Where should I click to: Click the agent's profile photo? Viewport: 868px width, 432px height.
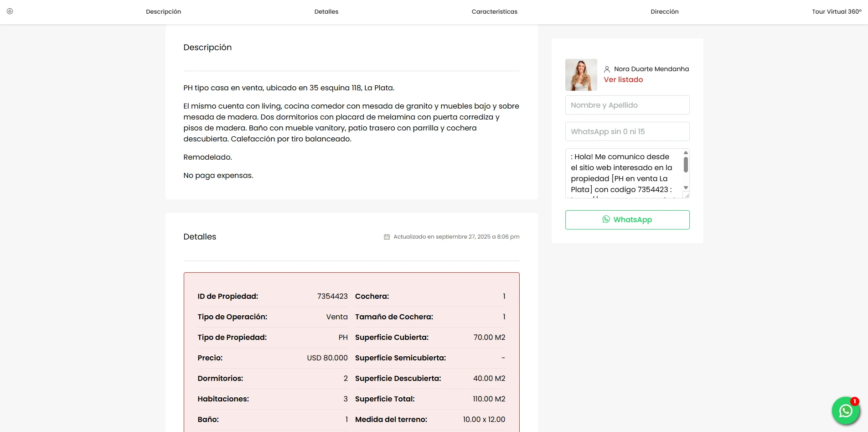pos(581,75)
